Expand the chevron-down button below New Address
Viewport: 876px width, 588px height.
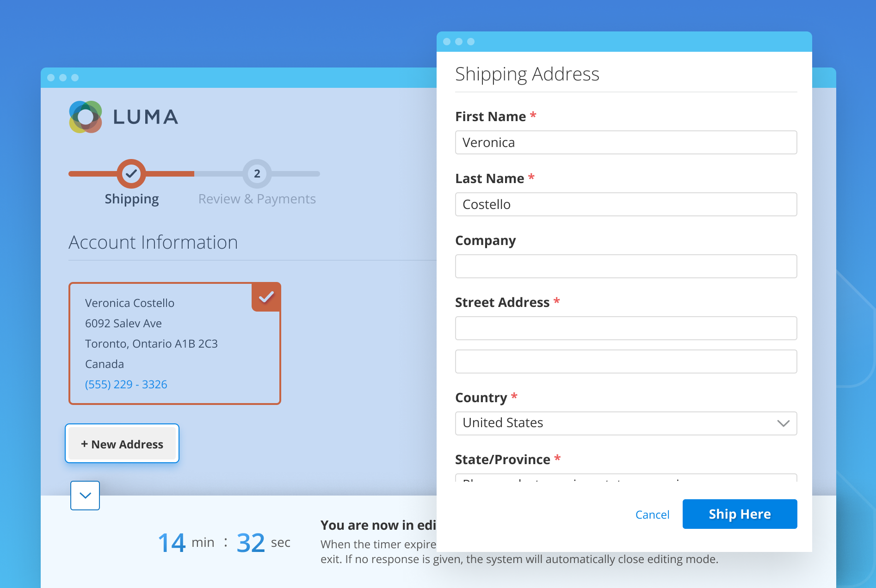(x=85, y=496)
